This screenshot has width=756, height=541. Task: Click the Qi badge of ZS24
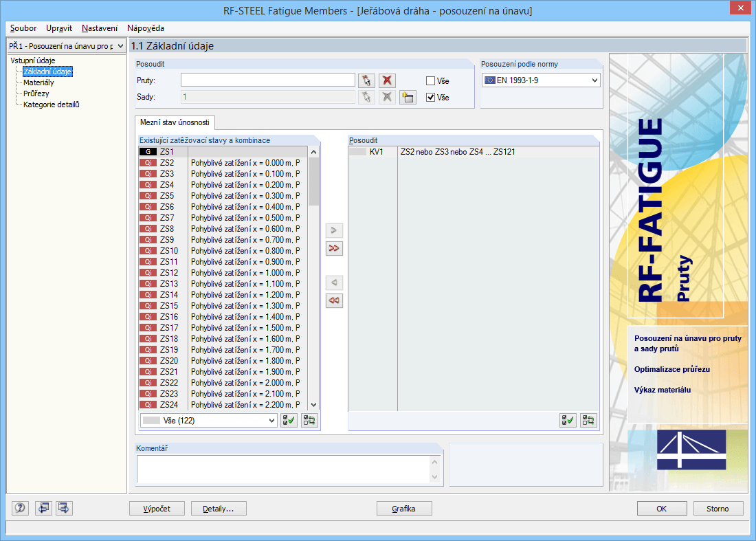click(148, 404)
